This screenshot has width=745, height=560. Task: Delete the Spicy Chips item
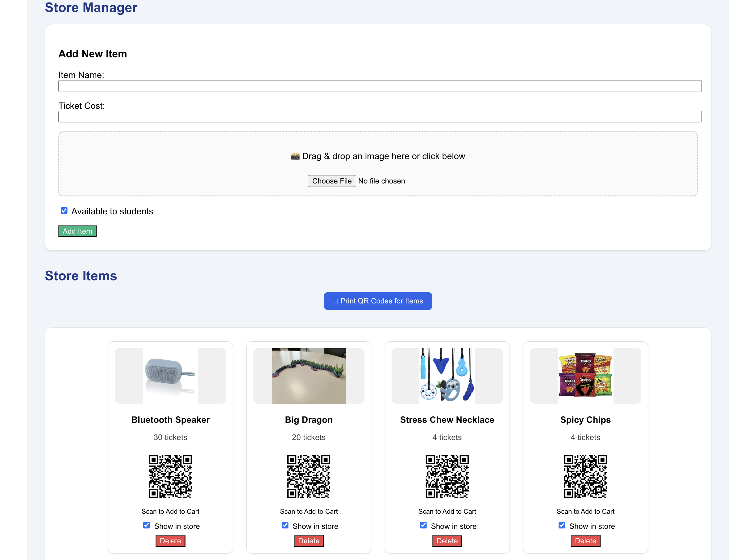586,541
